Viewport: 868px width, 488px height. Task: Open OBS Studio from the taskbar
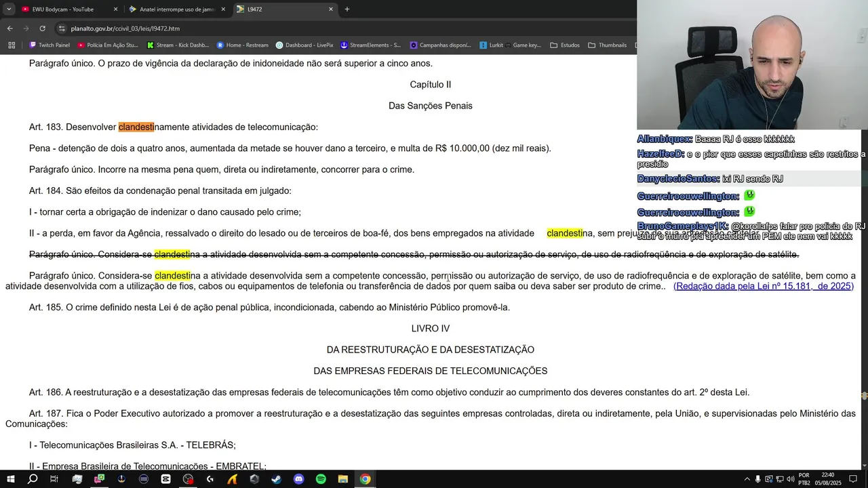(188, 479)
